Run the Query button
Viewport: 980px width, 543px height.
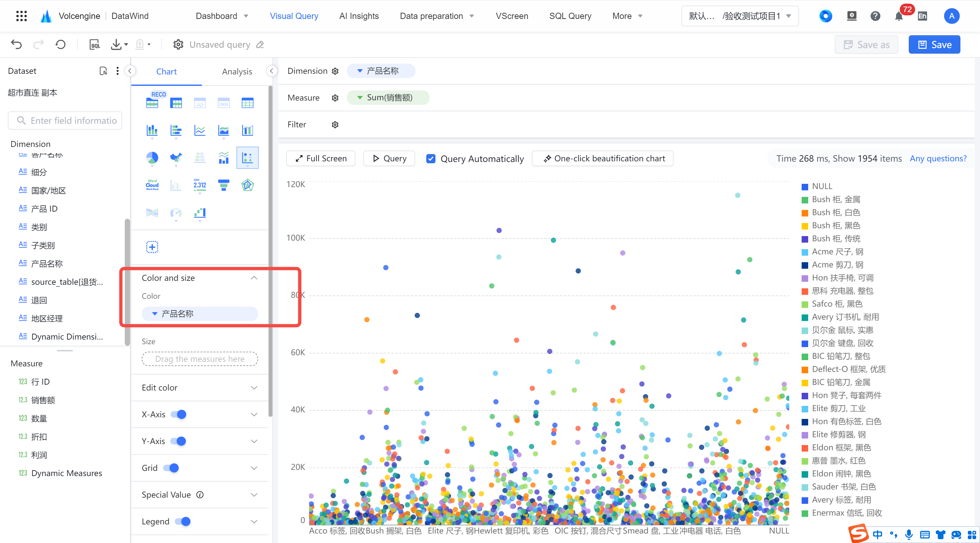pyautogui.click(x=389, y=158)
